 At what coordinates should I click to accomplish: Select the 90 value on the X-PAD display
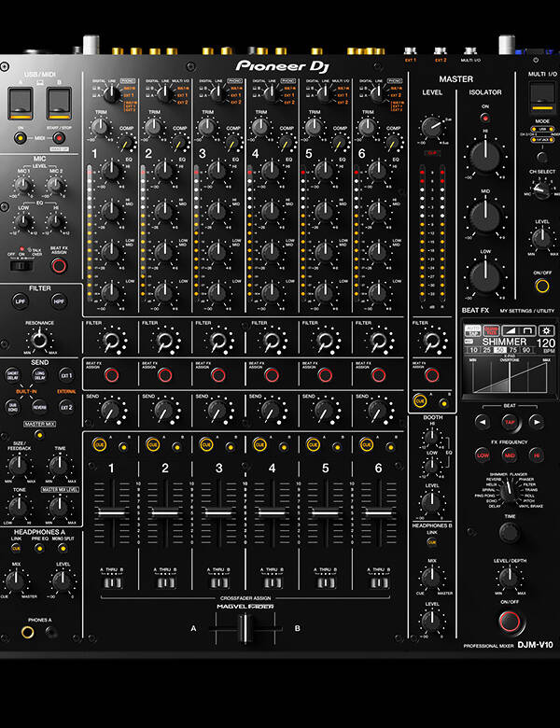526,350
